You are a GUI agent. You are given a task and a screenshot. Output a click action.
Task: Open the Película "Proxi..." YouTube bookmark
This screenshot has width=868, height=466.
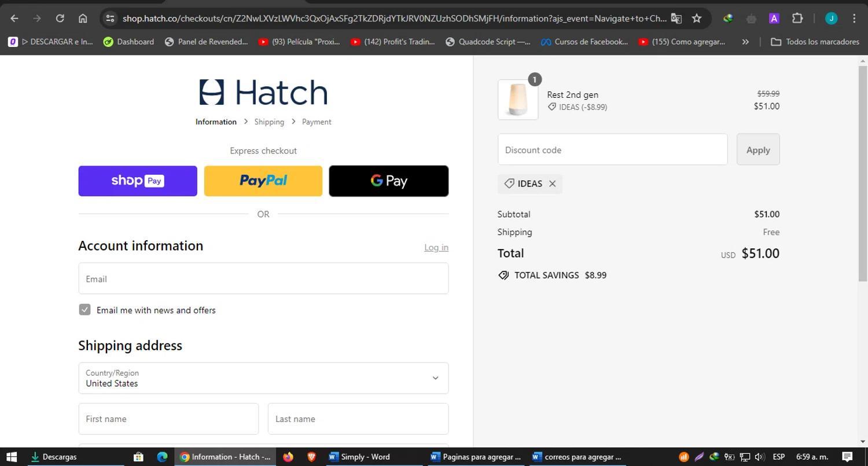tap(299, 42)
